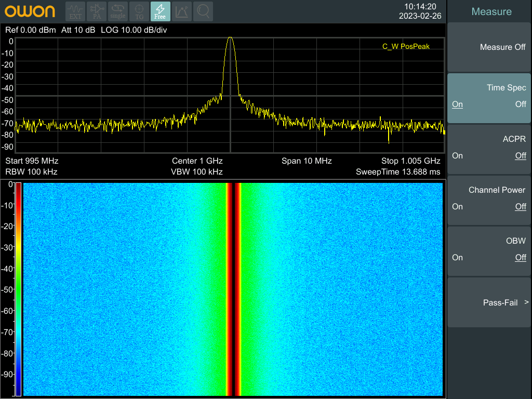
Task: Click the Ref 0.00 dBm readout
Action: [x=31, y=30]
